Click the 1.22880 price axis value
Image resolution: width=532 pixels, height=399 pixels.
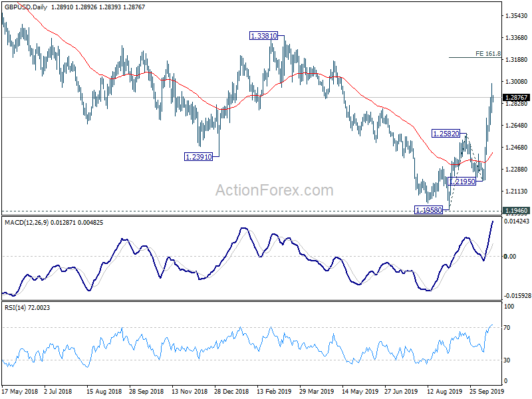(x=517, y=170)
